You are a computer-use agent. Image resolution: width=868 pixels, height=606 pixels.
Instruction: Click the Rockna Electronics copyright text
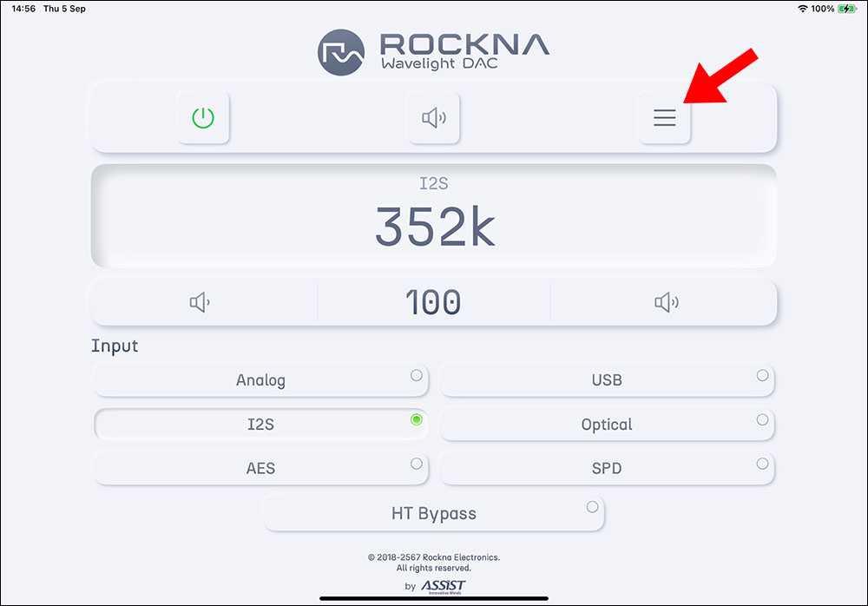433,557
